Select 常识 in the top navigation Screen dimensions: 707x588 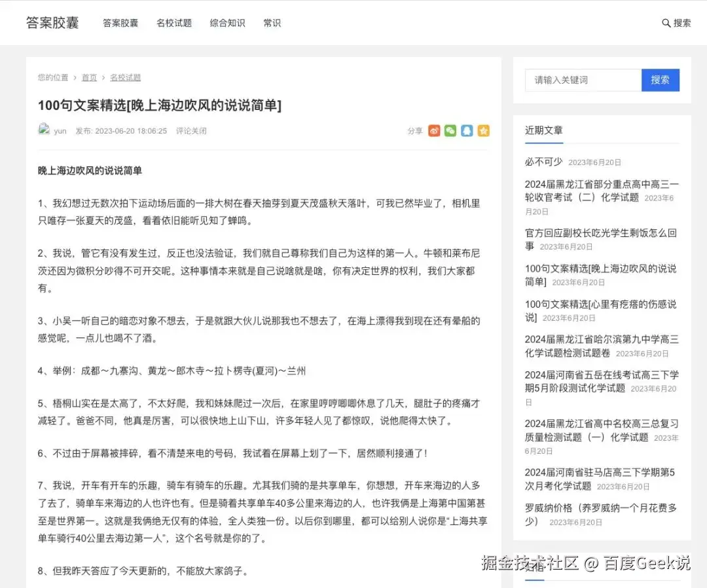(x=272, y=23)
